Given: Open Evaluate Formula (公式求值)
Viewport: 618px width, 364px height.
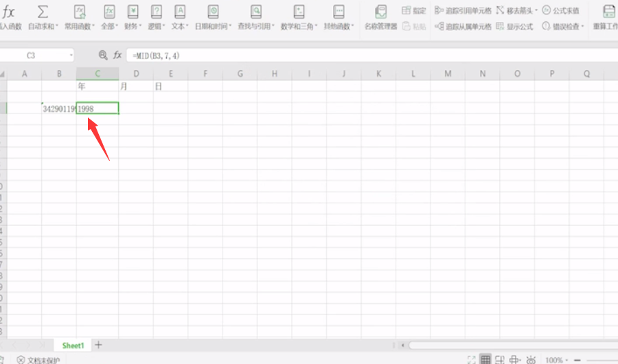Looking at the screenshot, I should pos(560,11).
